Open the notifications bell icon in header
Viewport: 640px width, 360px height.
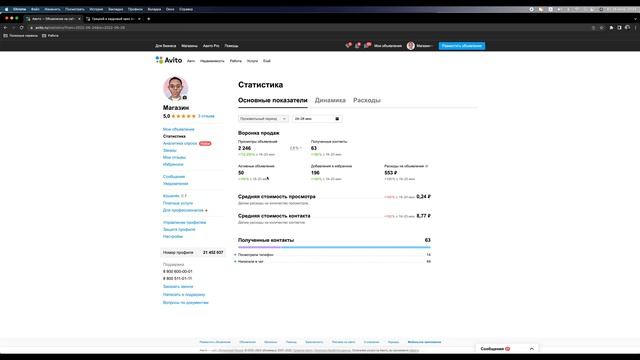click(358, 45)
